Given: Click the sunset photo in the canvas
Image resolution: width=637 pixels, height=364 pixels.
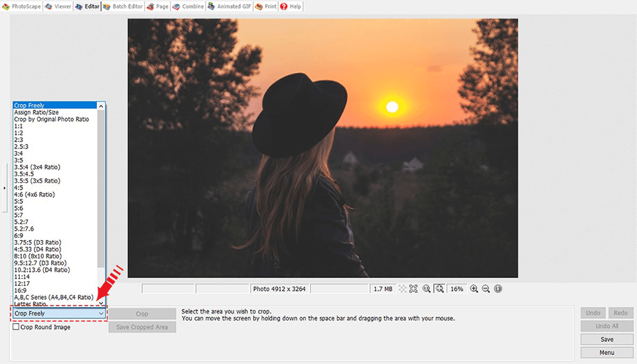Looking at the screenshot, I should pyautogui.click(x=322, y=148).
